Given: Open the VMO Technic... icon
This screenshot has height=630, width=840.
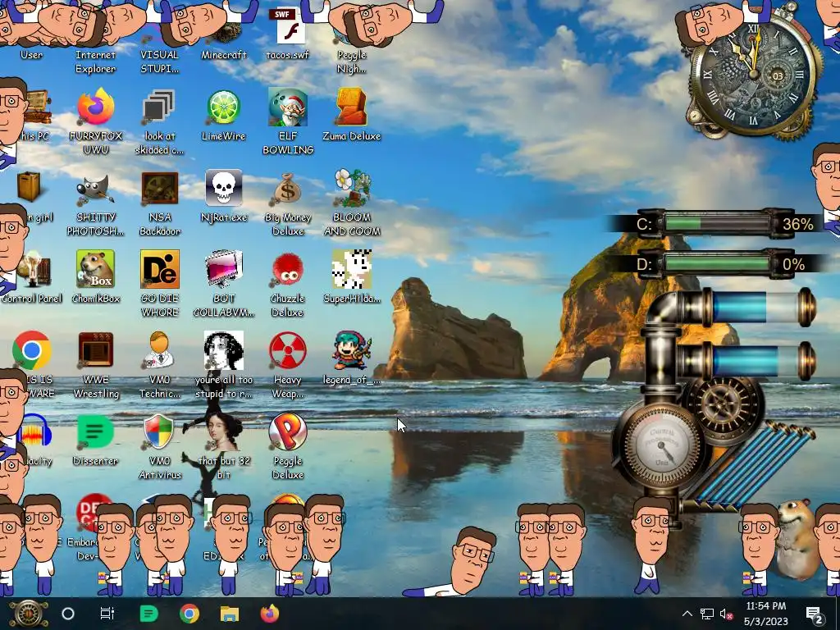Looking at the screenshot, I should [160, 350].
